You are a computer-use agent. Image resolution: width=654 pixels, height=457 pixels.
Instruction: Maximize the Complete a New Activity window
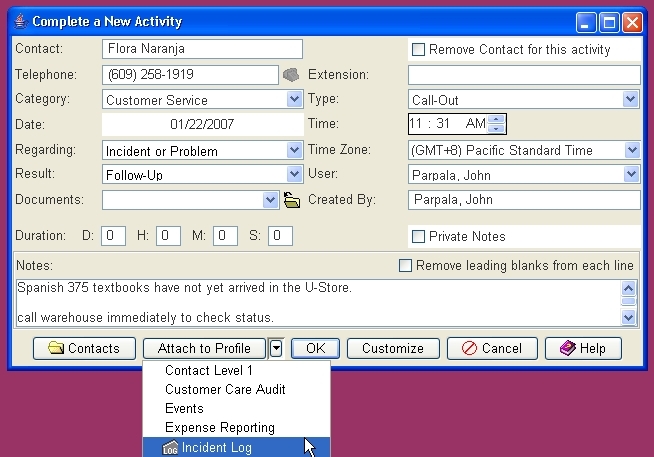coord(609,23)
